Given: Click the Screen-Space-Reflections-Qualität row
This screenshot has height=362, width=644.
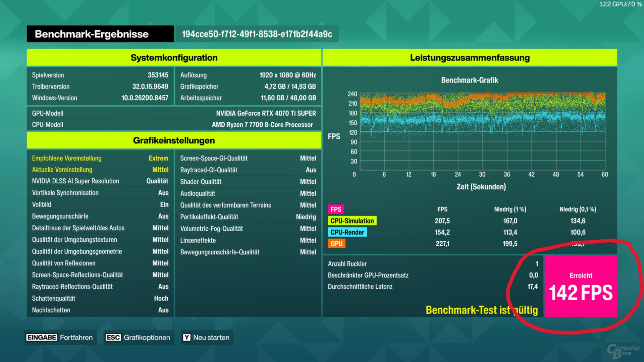Looking at the screenshot, I should pyautogui.click(x=100, y=275).
